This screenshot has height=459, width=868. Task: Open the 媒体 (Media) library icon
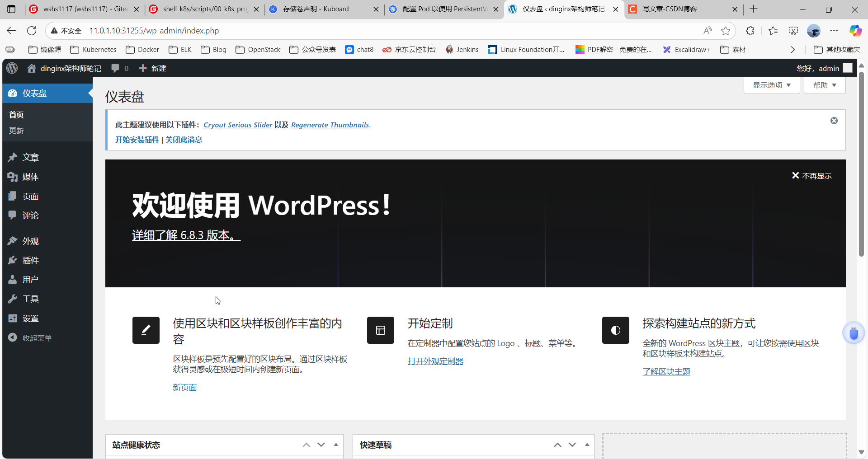[x=13, y=177]
